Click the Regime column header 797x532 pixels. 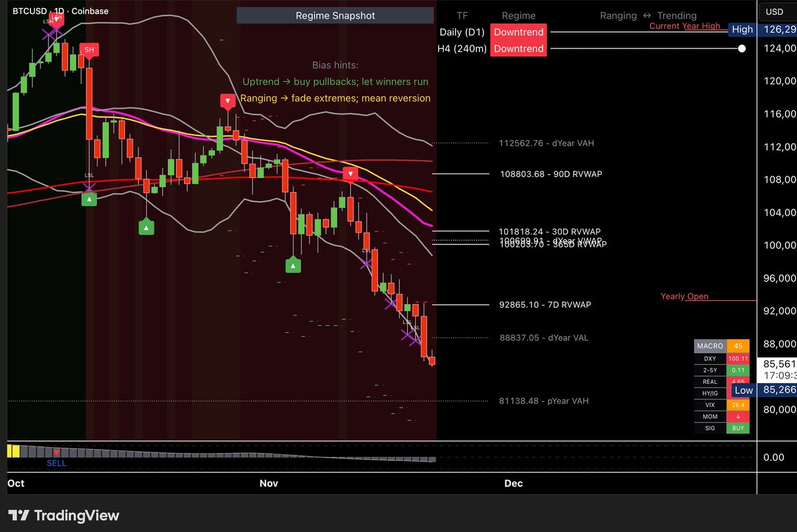coord(518,15)
